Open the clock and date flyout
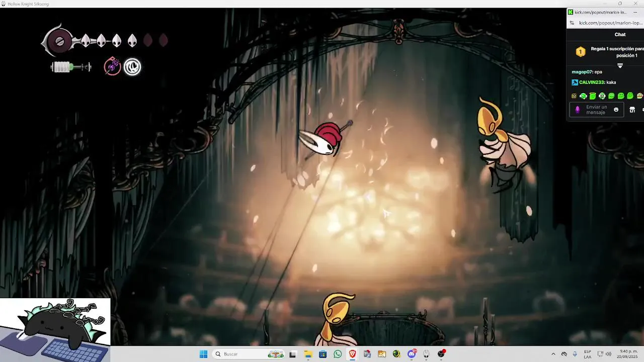Viewport: 644px width, 362px height. [628, 354]
